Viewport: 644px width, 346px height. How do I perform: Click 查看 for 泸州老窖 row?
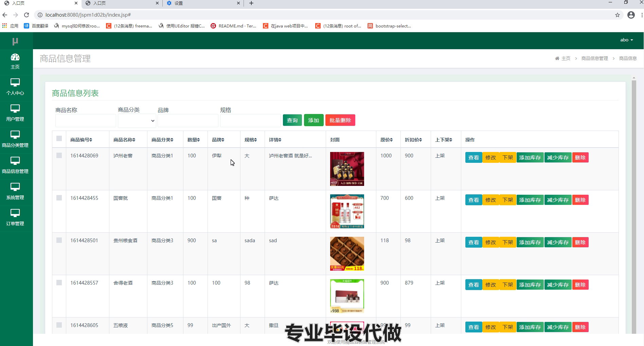coord(473,157)
